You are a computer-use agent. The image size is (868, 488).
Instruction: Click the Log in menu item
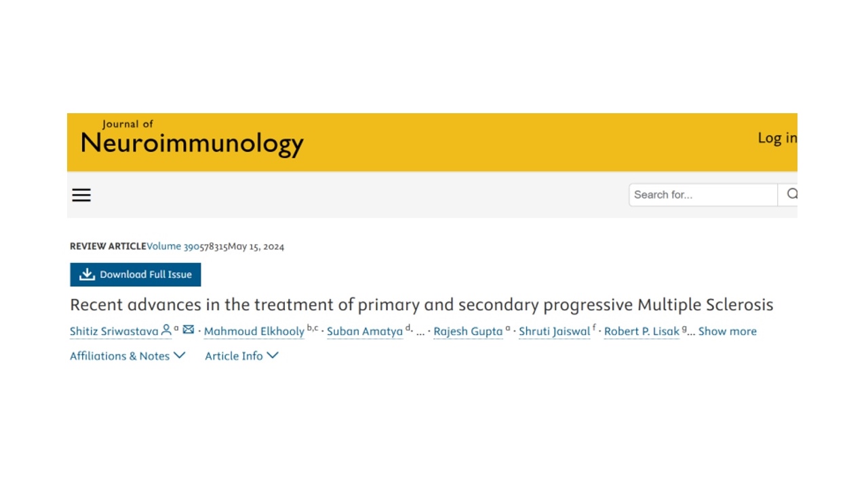tap(777, 138)
